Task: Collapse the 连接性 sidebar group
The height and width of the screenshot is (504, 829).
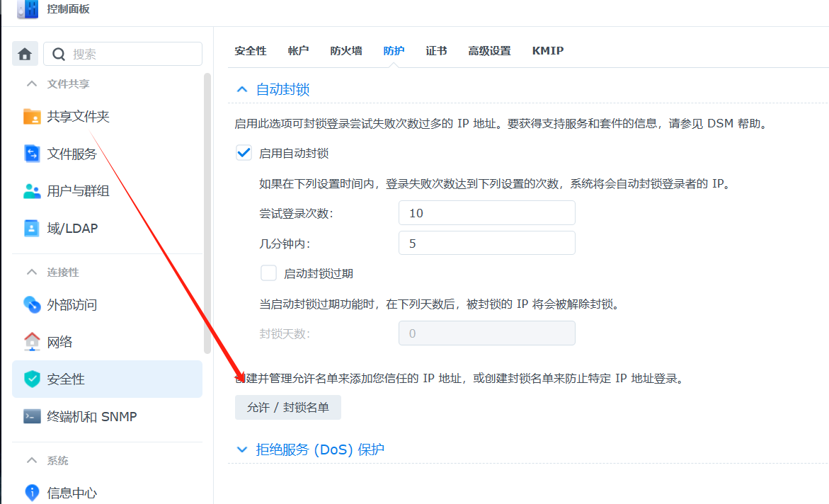Action: coord(31,272)
